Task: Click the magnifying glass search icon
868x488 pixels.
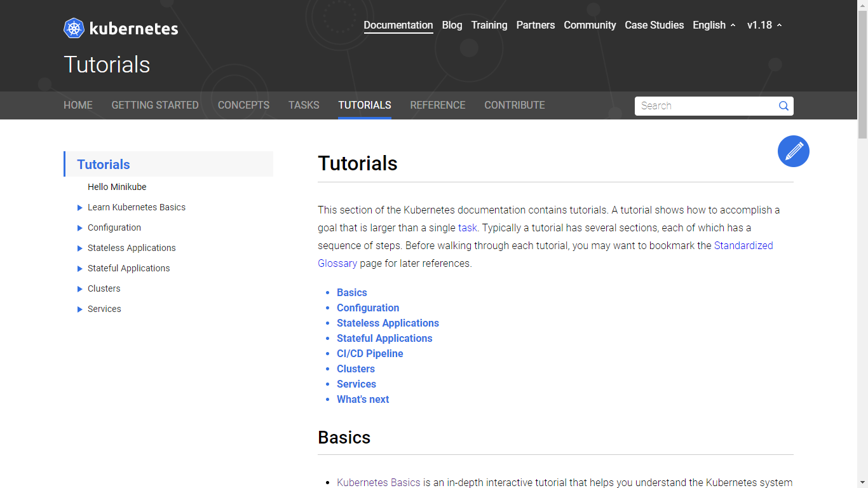Action: pos(783,106)
